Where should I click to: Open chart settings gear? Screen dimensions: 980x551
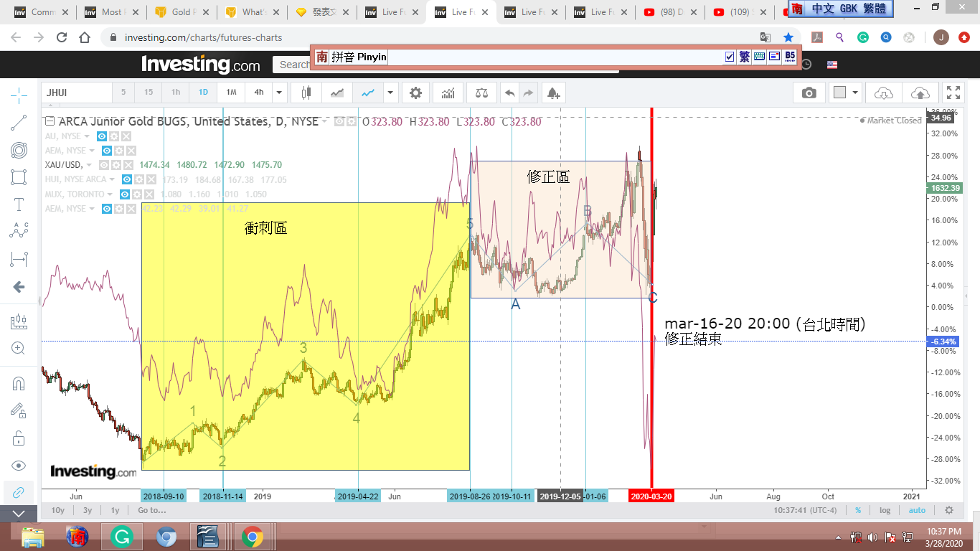[x=415, y=93]
